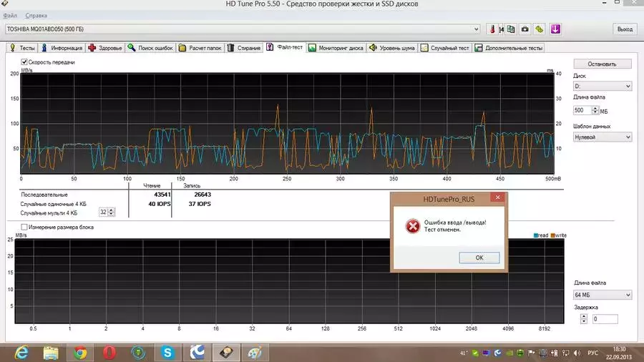Click the thermometer temperature icon in toolbar

click(492, 29)
